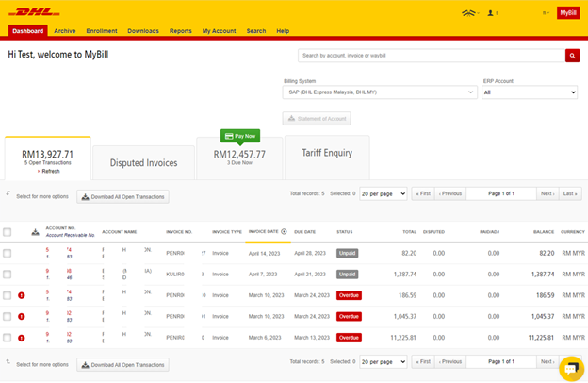Open the Help menu

click(x=283, y=31)
